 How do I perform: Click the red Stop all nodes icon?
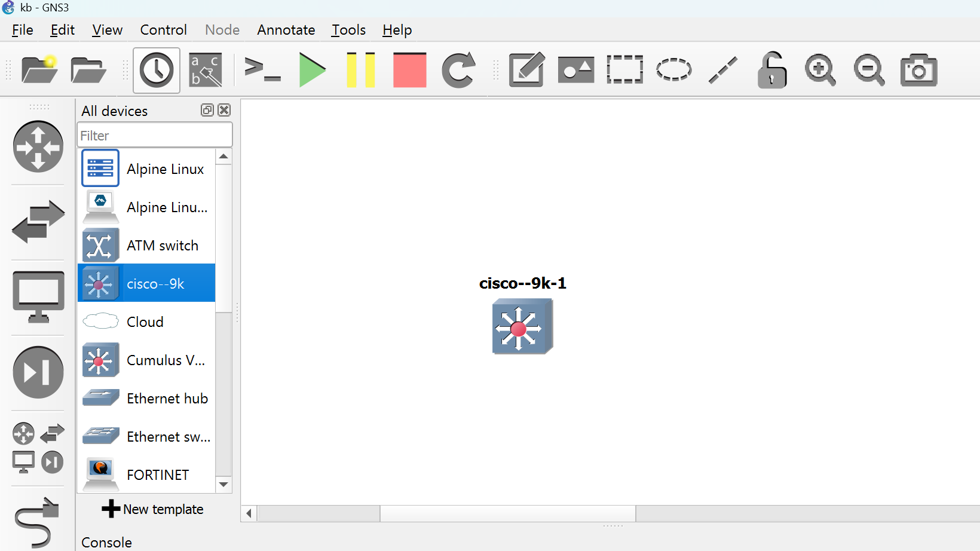[409, 70]
